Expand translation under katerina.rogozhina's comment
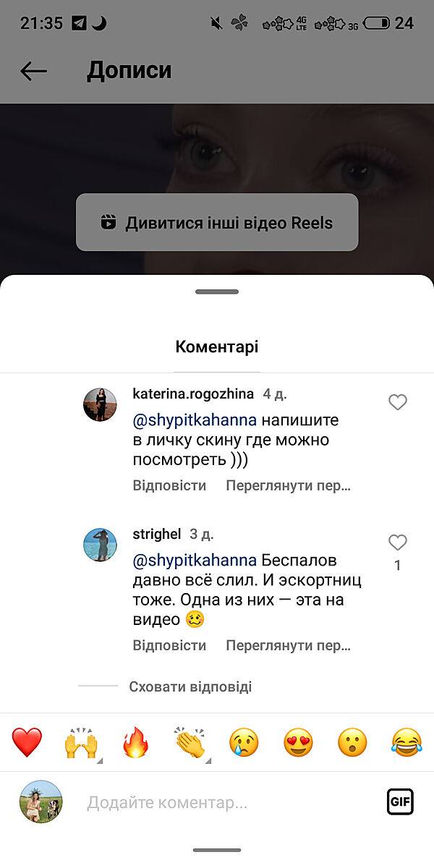The width and height of the screenshot is (434, 868). (288, 485)
